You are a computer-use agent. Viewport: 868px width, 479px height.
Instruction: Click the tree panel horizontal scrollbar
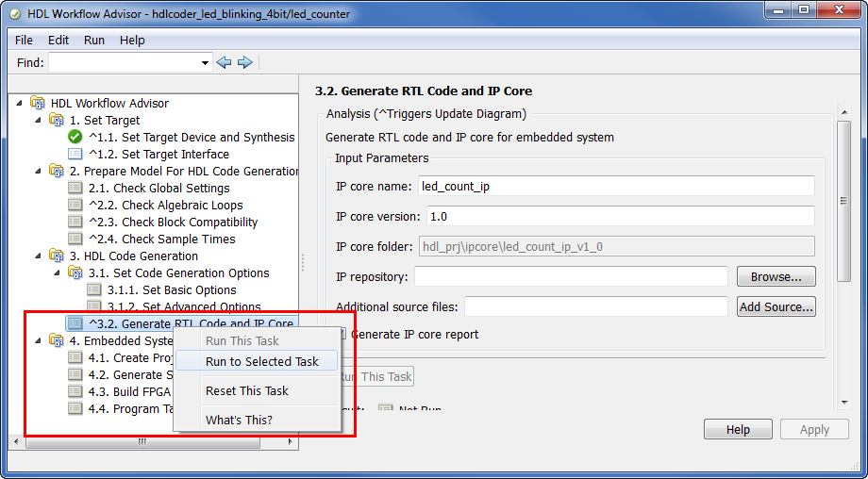(142, 441)
